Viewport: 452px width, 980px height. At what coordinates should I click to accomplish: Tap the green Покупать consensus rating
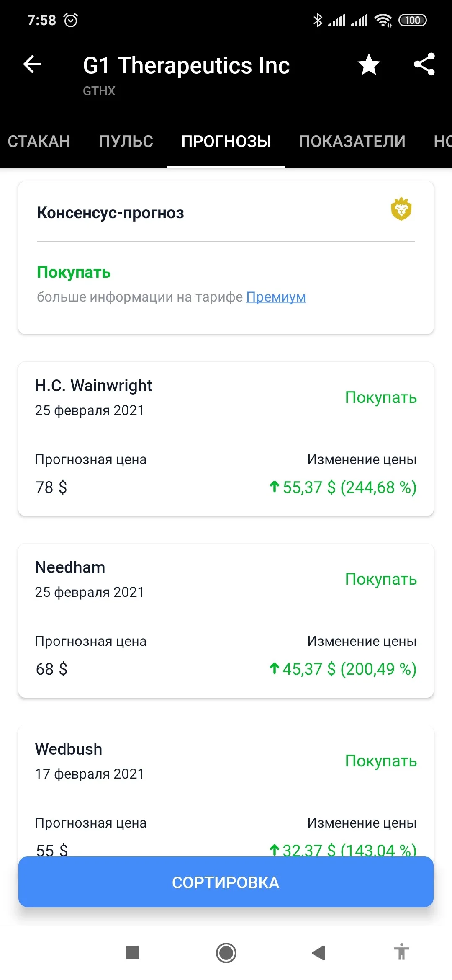tap(74, 272)
